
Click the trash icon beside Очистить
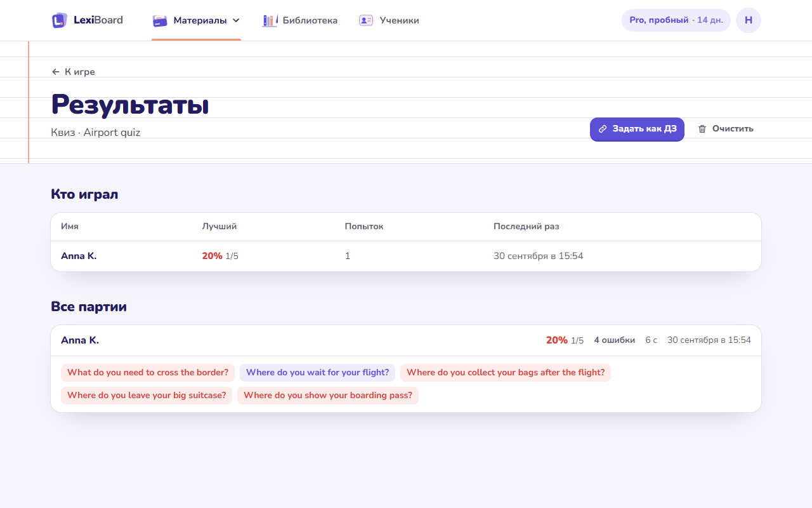(702, 129)
